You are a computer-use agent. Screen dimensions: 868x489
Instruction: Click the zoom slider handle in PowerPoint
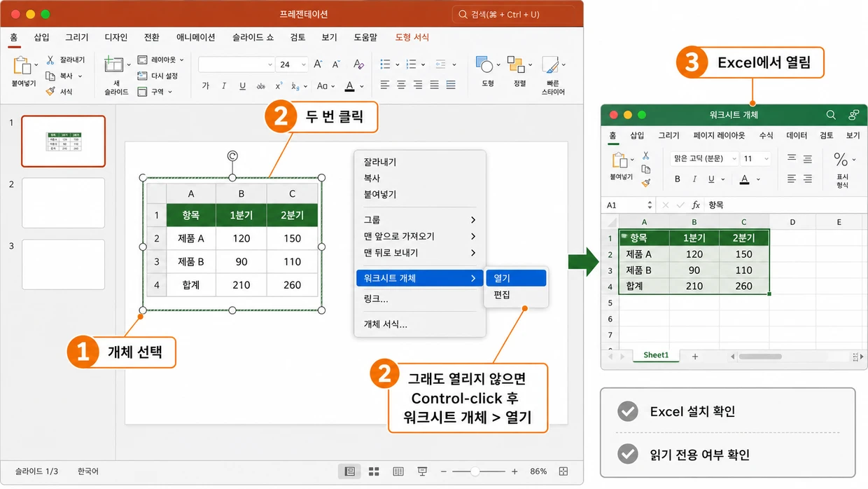pos(475,471)
